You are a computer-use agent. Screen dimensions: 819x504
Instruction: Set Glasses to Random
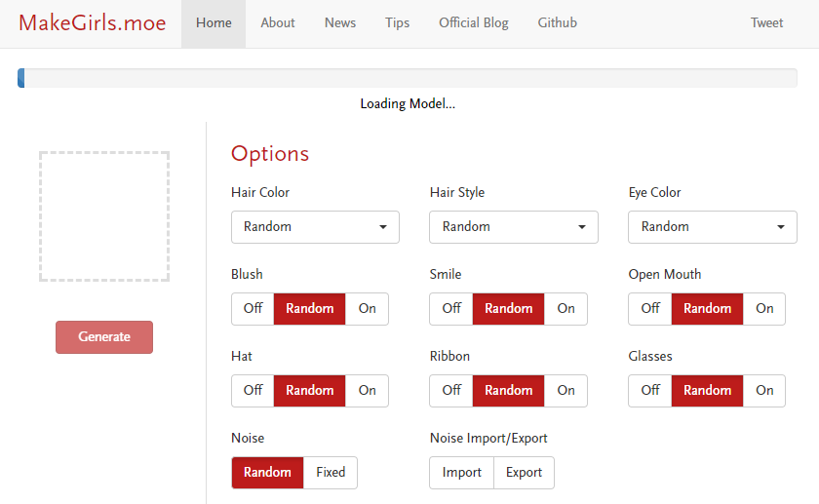point(707,391)
